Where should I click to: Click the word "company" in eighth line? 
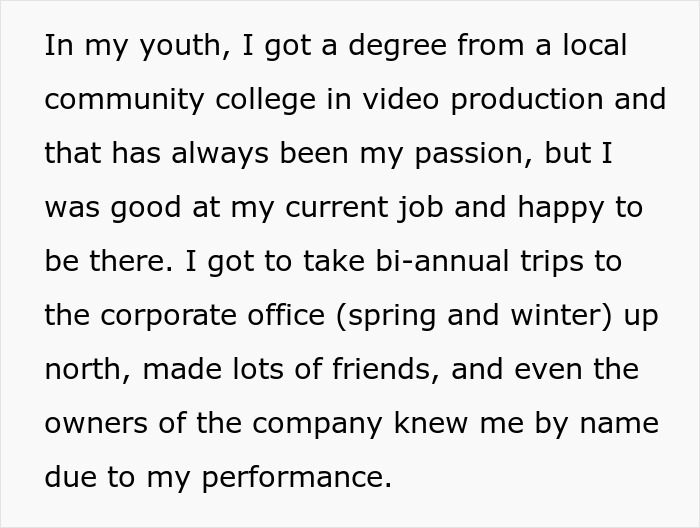(317, 424)
